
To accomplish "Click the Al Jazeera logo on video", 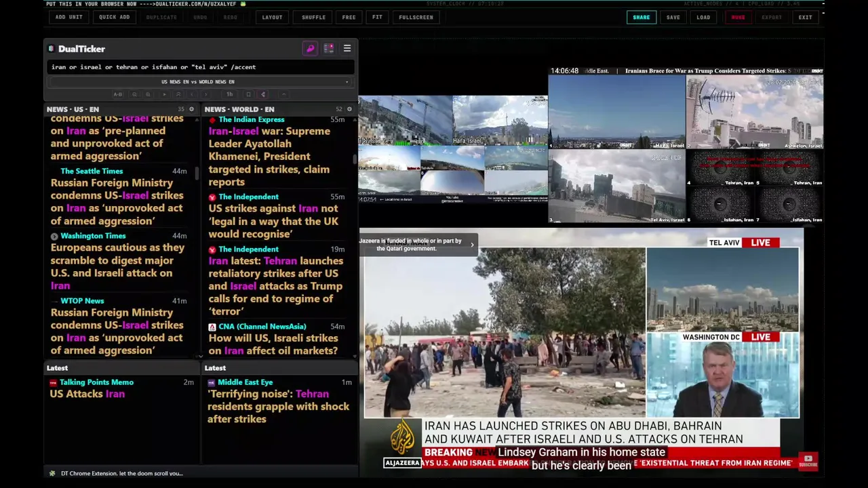I will click(402, 437).
